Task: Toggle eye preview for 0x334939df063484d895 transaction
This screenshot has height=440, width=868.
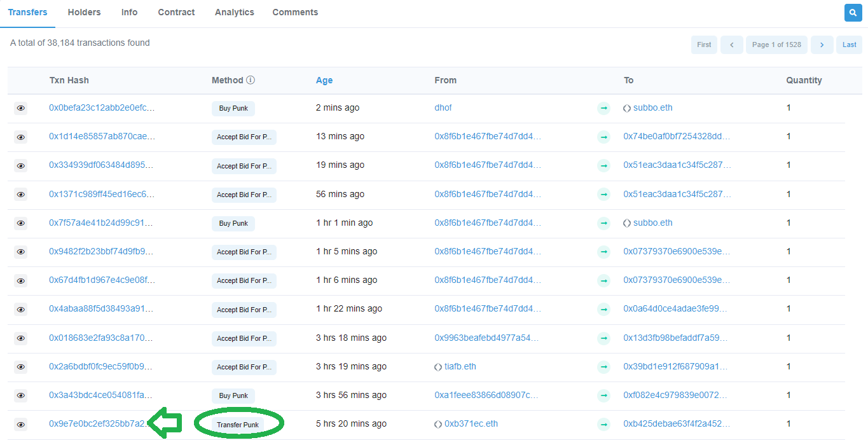Action: click(21, 165)
